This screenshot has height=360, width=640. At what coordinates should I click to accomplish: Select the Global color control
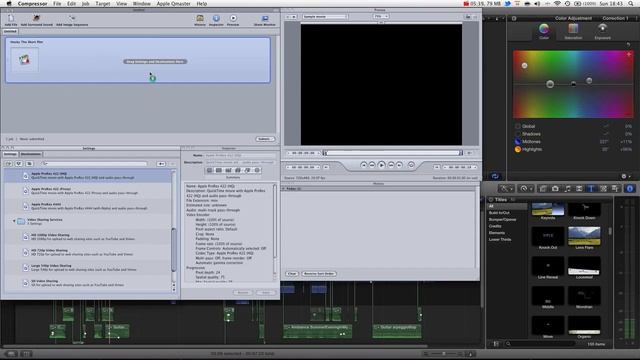click(525, 126)
